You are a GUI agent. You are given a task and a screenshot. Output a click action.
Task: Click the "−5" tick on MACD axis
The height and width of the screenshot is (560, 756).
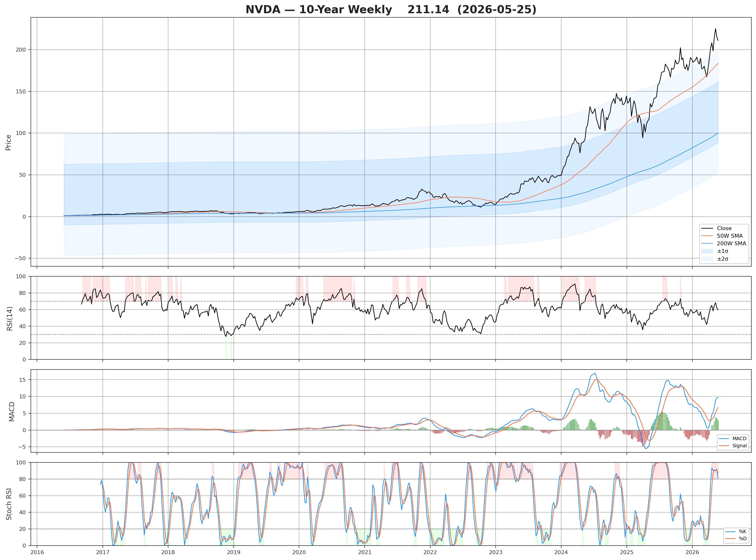[x=22, y=447]
